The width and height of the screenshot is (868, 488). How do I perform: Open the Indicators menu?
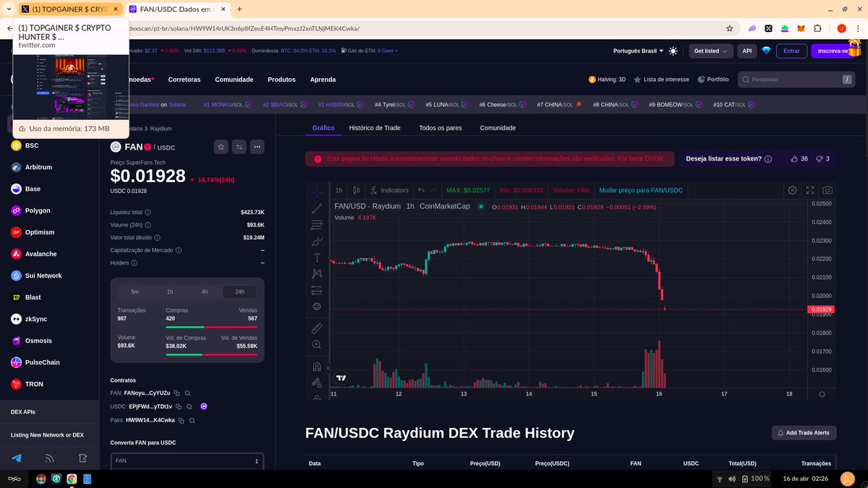click(x=389, y=190)
